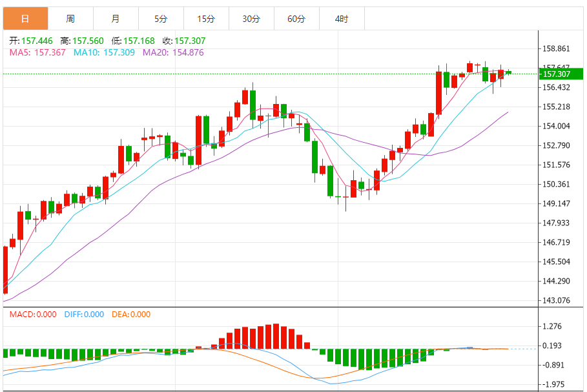Switch to the 日 daily chart tab
587x392 pixels.
click(25, 19)
